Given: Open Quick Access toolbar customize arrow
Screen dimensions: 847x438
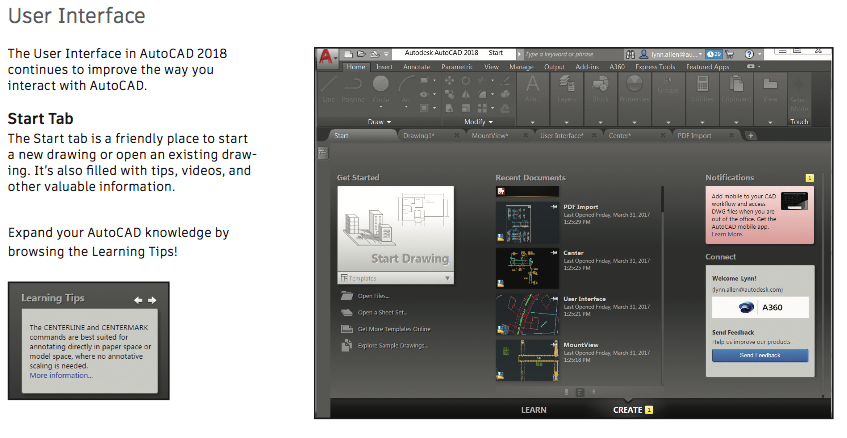Looking at the screenshot, I should pos(387,55).
